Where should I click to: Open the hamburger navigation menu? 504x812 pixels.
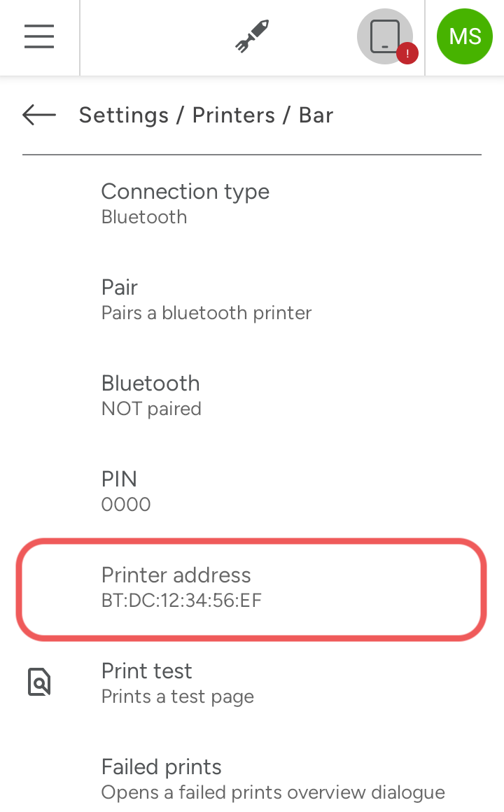[39, 36]
